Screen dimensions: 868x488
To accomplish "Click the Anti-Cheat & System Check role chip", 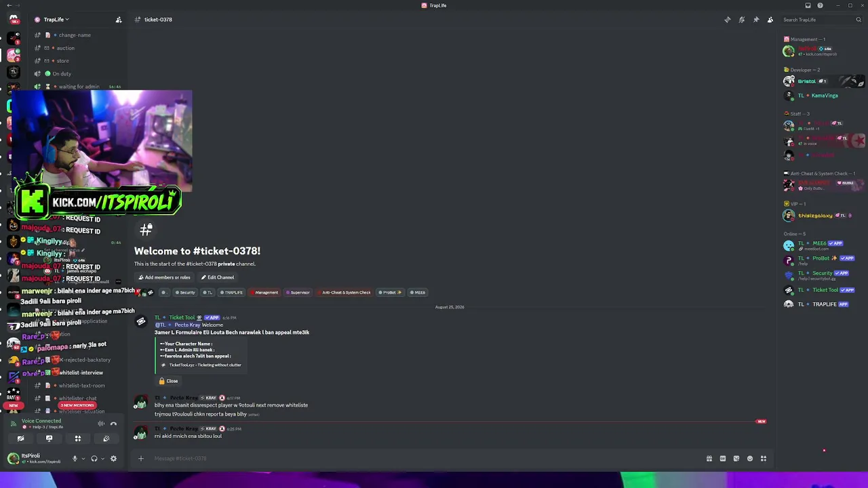I will point(344,293).
